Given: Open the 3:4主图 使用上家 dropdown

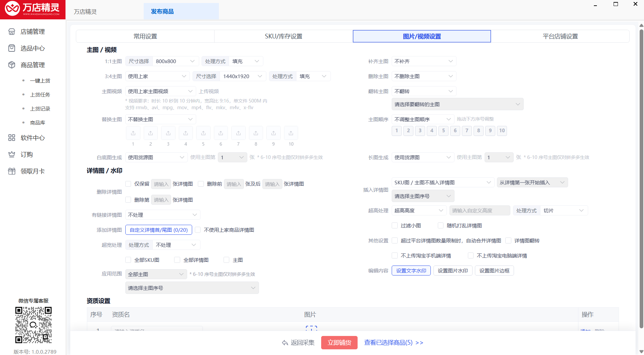Looking at the screenshot, I should 157,76.
